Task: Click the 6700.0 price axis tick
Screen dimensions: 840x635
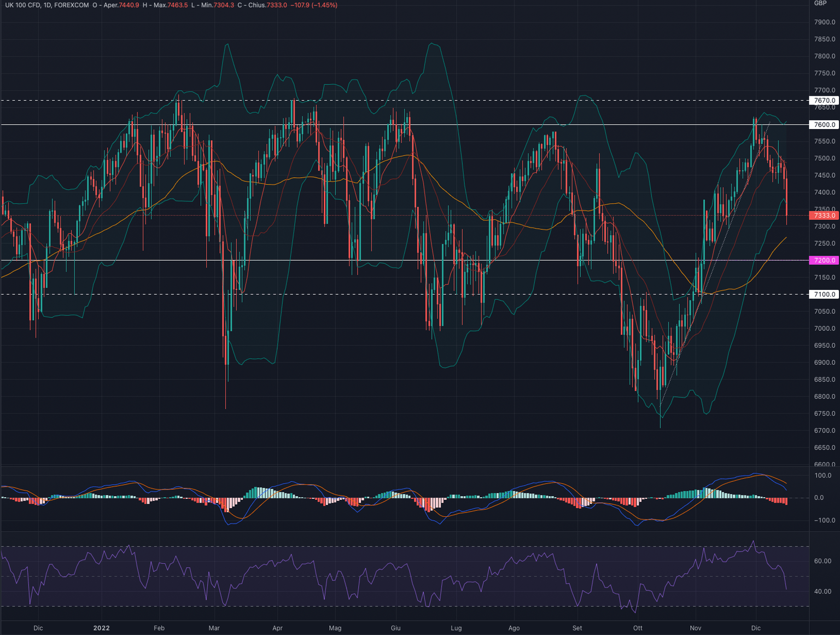Action: [825, 431]
